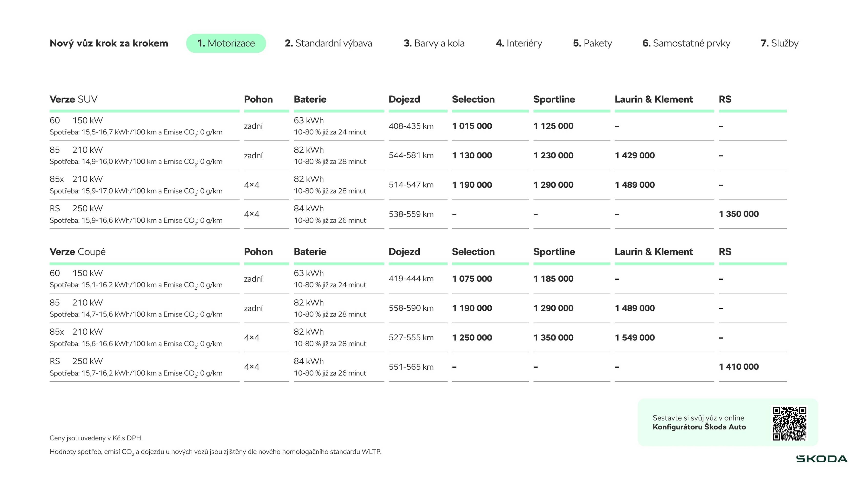This screenshot has height=488, width=868.
Task: Click Coupé RS price 1 410 000
Action: coord(739,367)
